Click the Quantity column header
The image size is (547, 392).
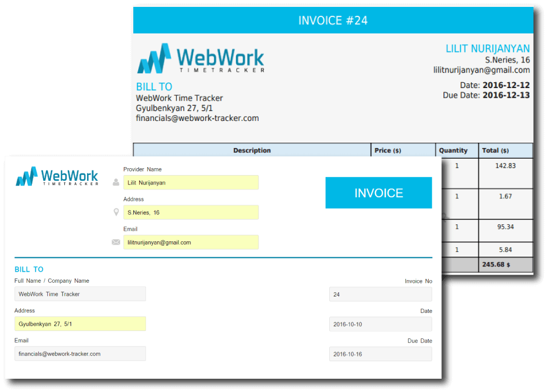point(457,151)
